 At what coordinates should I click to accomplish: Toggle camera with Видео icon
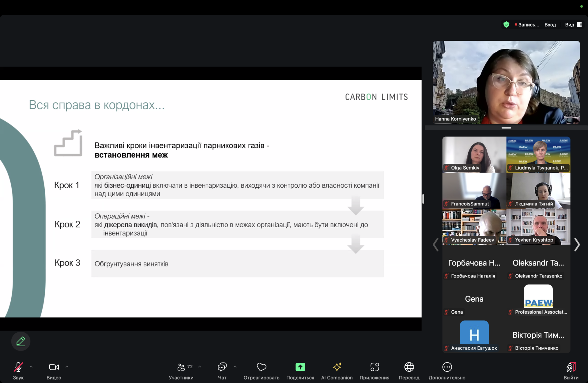click(x=54, y=367)
